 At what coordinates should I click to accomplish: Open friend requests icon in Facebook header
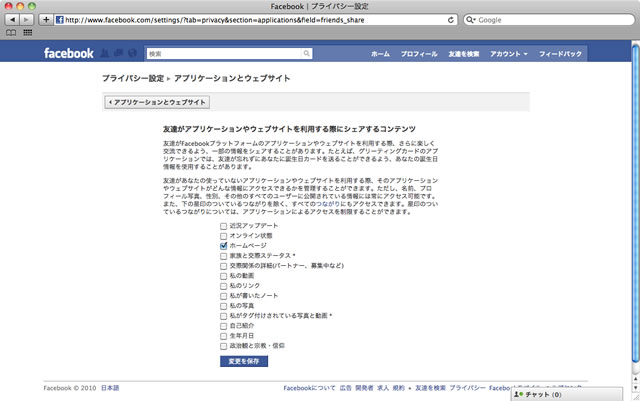(x=105, y=53)
